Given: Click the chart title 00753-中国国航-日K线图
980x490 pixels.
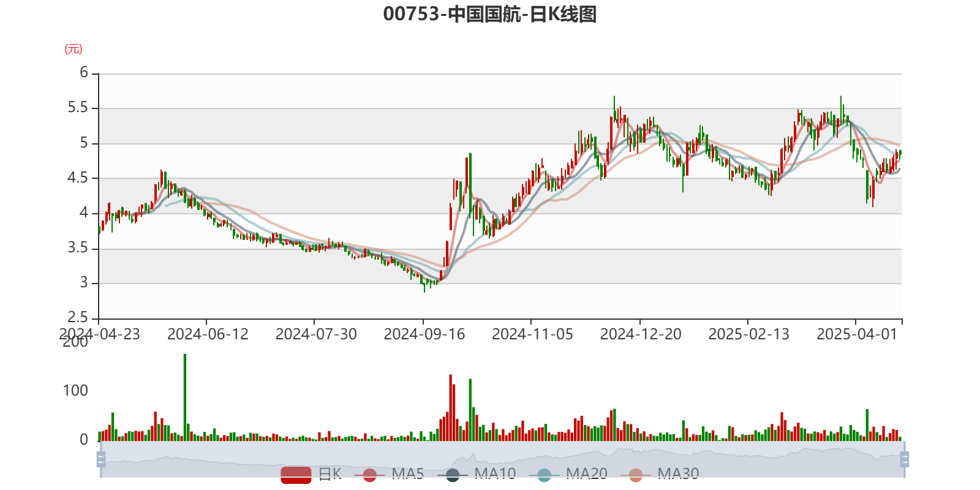Looking at the screenshot, I should click(x=490, y=14).
